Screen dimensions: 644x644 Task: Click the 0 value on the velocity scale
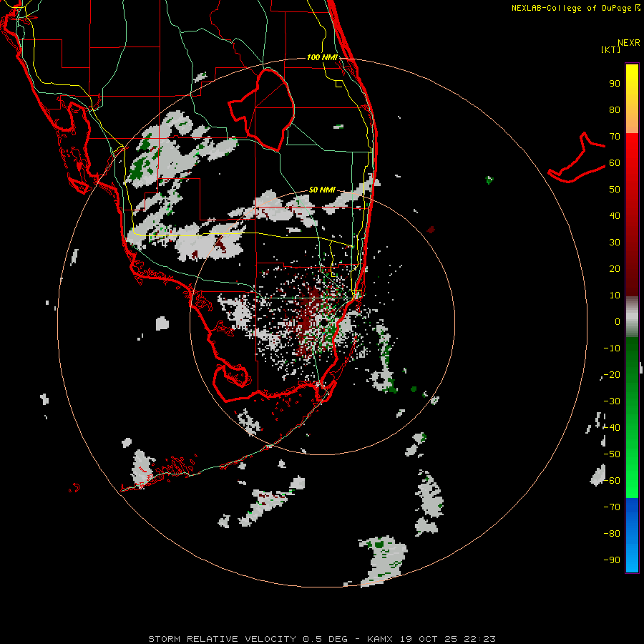[618, 322]
